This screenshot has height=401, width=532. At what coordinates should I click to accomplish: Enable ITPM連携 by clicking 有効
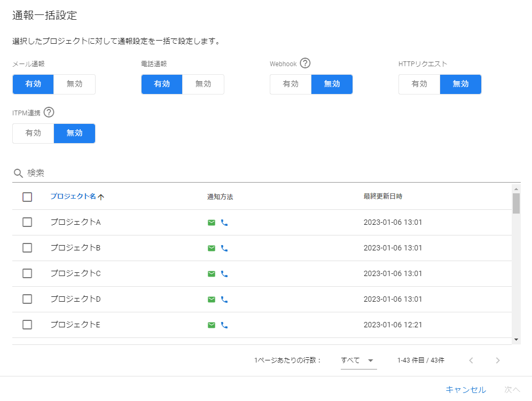[x=33, y=133]
